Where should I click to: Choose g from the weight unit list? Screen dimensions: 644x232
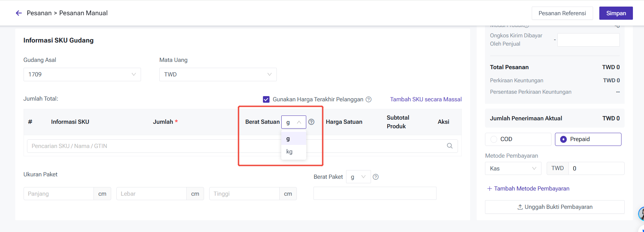coord(288,139)
